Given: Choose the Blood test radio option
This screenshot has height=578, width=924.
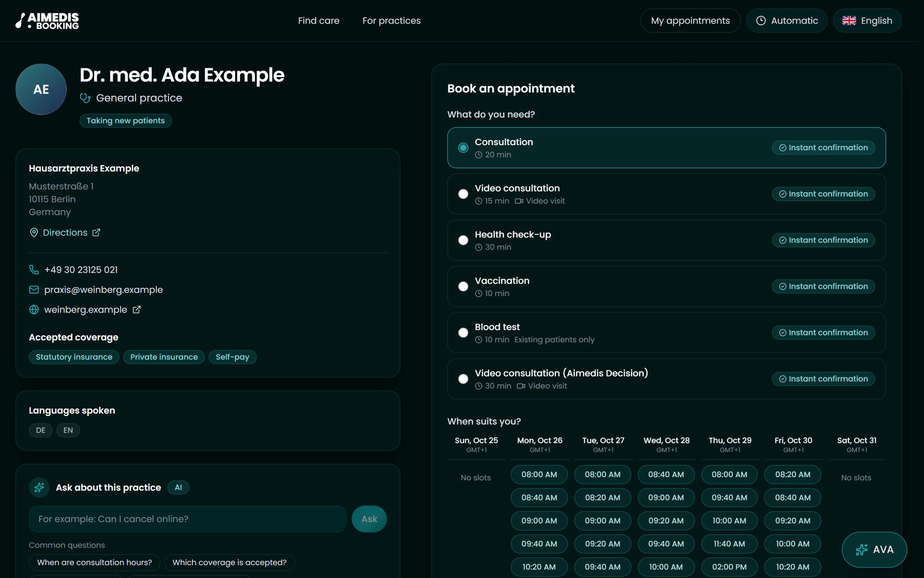Looking at the screenshot, I should coord(463,333).
